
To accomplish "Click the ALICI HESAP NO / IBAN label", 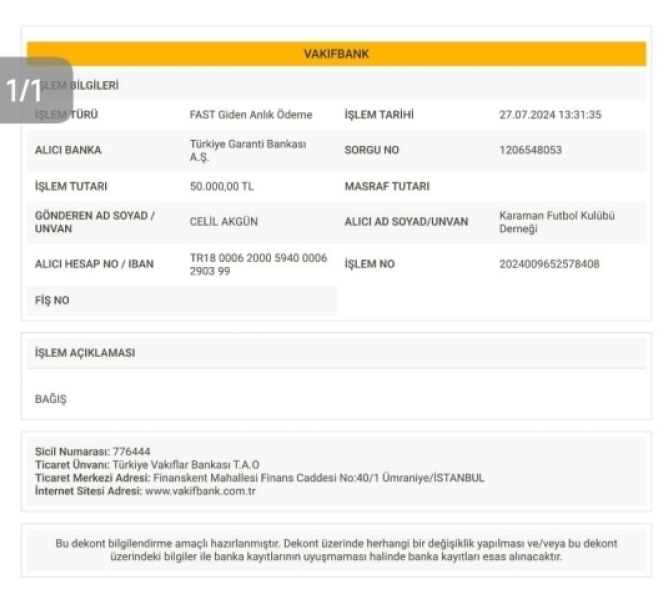I will tap(94, 264).
